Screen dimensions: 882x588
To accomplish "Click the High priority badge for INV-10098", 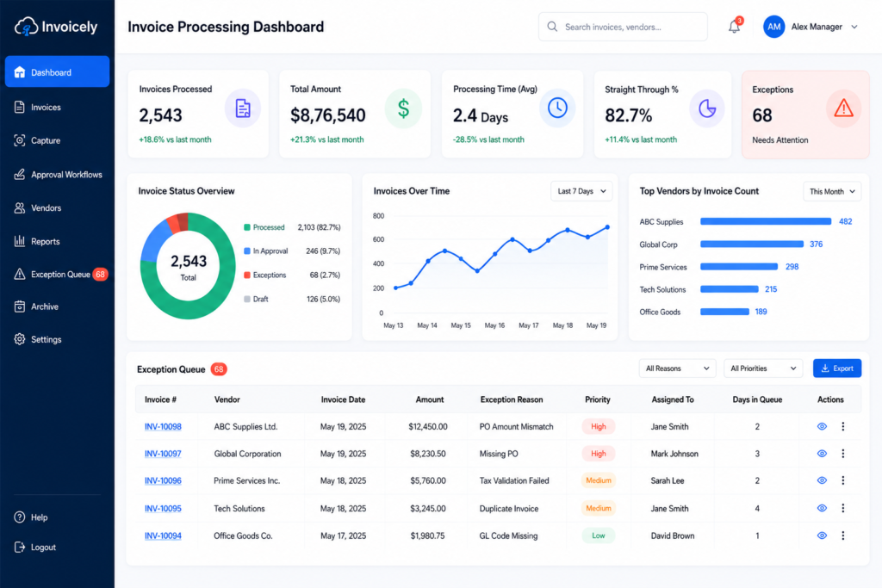I will [598, 427].
